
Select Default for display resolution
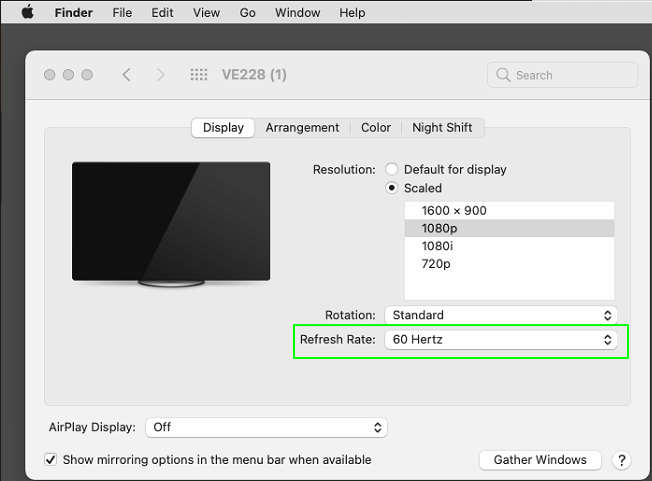click(x=392, y=169)
